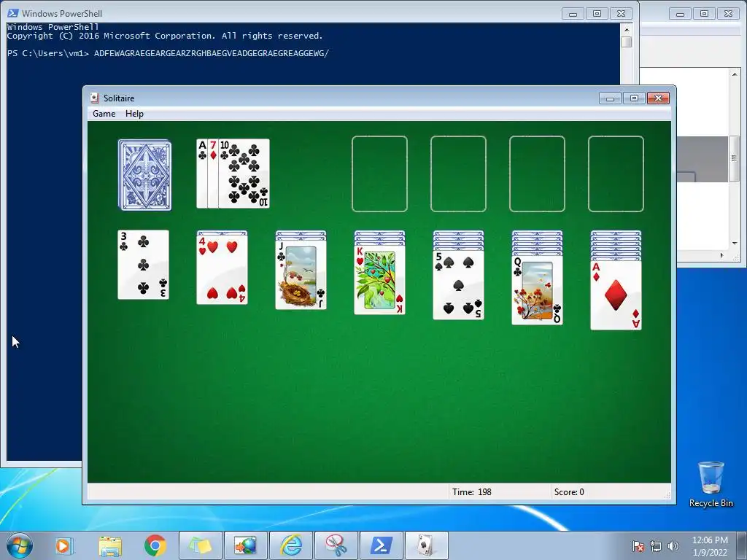
Task: Minimize the Solitaire window
Action: point(611,98)
